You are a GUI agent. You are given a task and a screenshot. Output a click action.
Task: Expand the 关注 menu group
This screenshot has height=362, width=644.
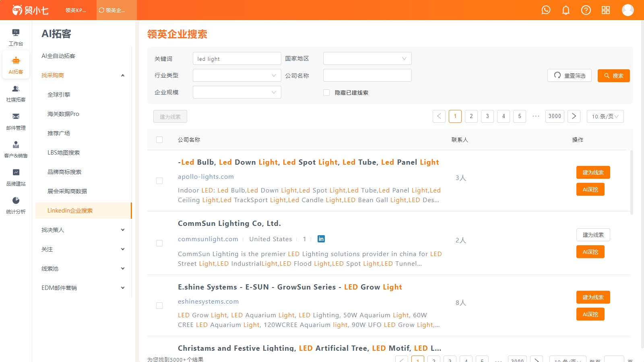pyautogui.click(x=83, y=249)
